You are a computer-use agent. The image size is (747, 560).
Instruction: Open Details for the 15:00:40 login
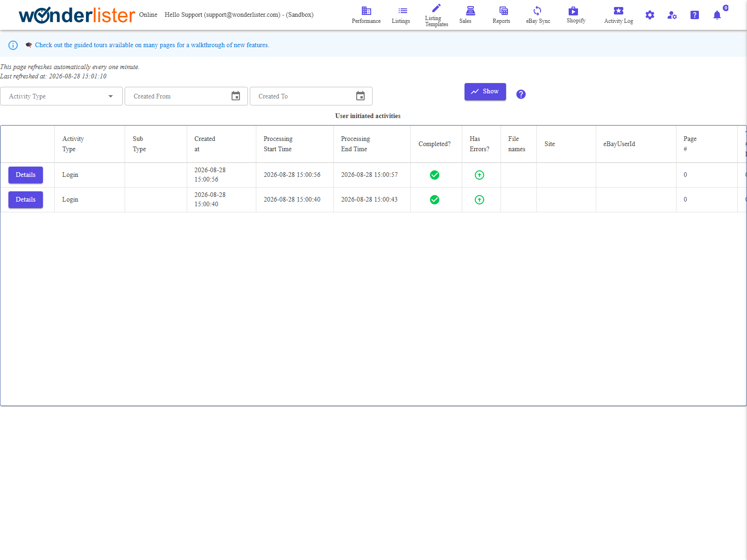click(x=26, y=200)
